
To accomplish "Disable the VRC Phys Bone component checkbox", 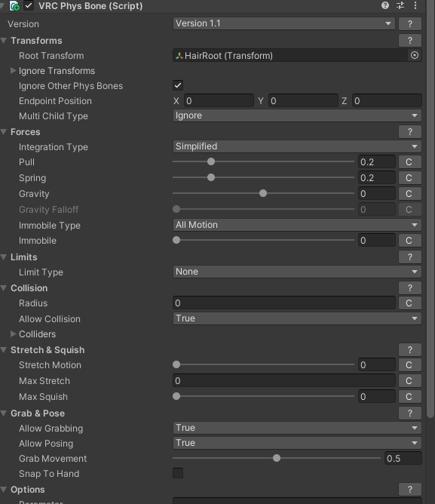I will coord(29,5).
